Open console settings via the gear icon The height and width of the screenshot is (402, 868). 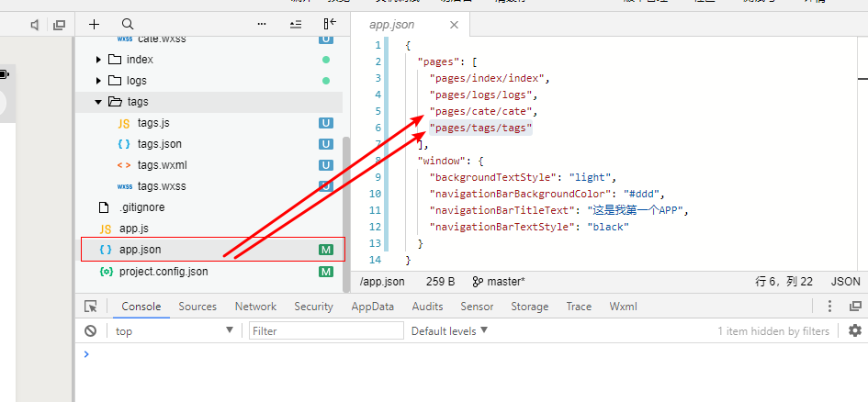coord(855,331)
